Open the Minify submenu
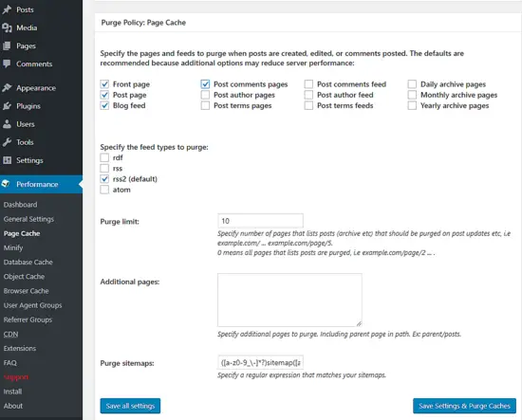Screen dimensions: 522x420 coord(13,247)
